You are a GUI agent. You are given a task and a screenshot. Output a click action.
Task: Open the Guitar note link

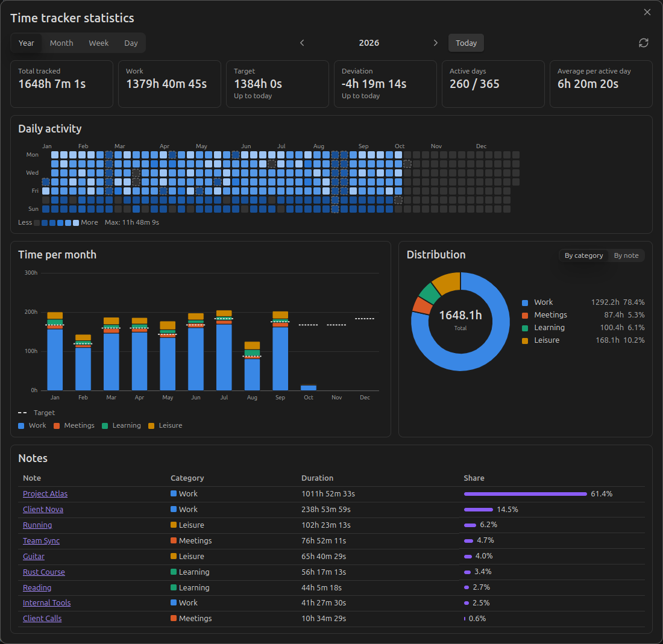pyautogui.click(x=33, y=556)
